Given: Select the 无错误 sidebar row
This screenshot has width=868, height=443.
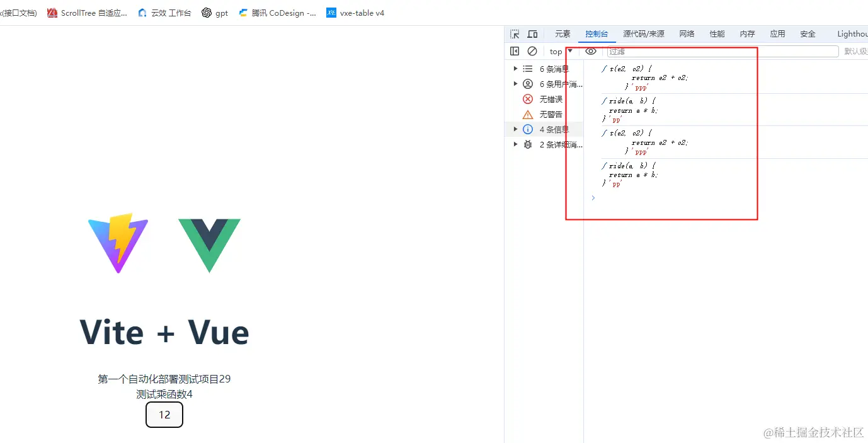Looking at the screenshot, I should click(x=544, y=99).
